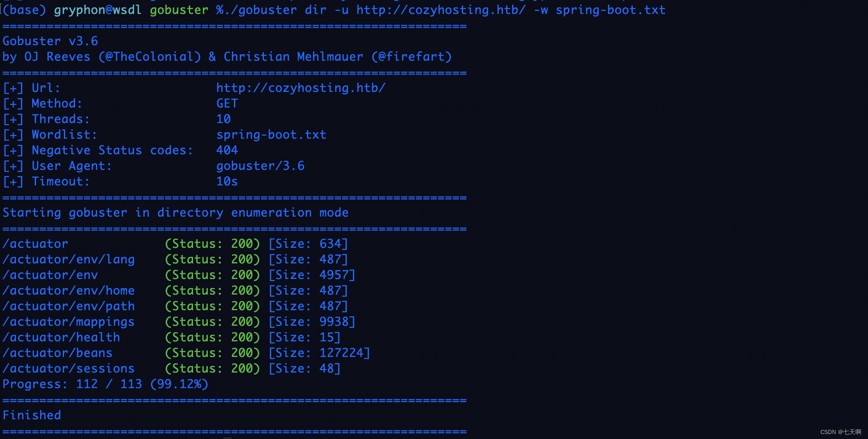This screenshot has height=439, width=868.
Task: Click the /actuator/beans path
Action: click(x=58, y=353)
